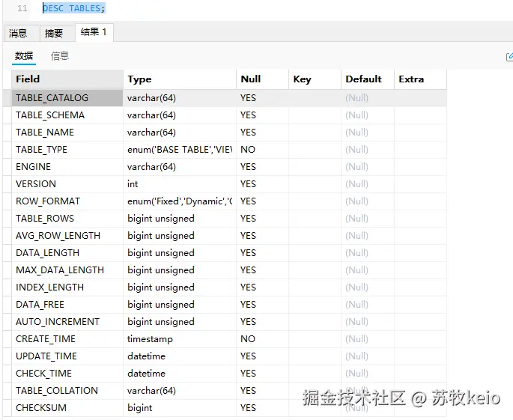Click bigint unsigned type in TABLE_ROWS row

pos(180,219)
